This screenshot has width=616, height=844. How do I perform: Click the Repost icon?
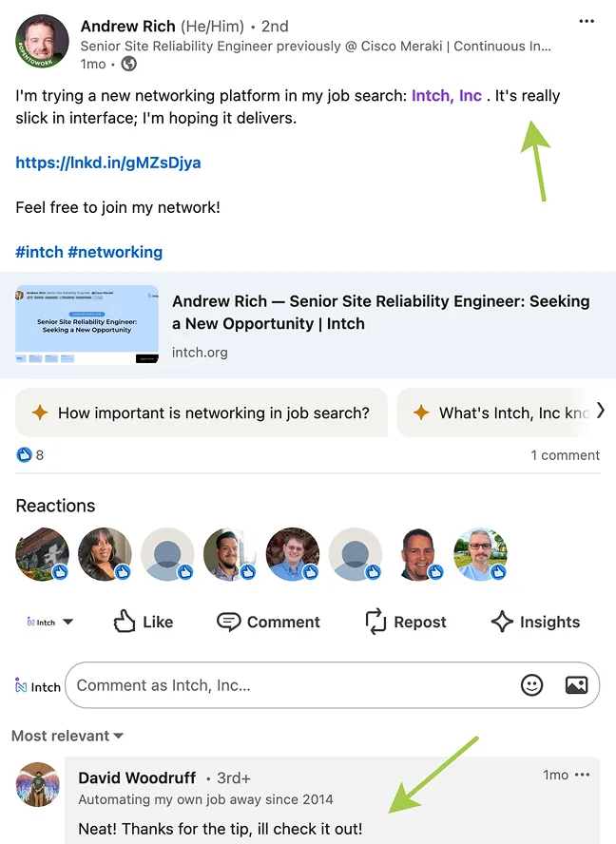pyautogui.click(x=375, y=622)
